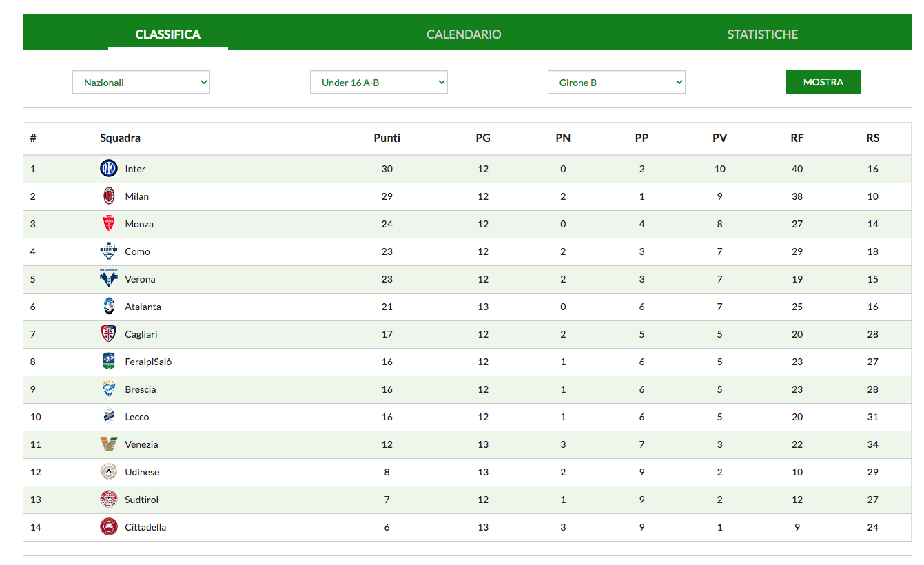Click Milan's points value 29
Image resolution: width=924 pixels, height=565 pixels.
387,196
